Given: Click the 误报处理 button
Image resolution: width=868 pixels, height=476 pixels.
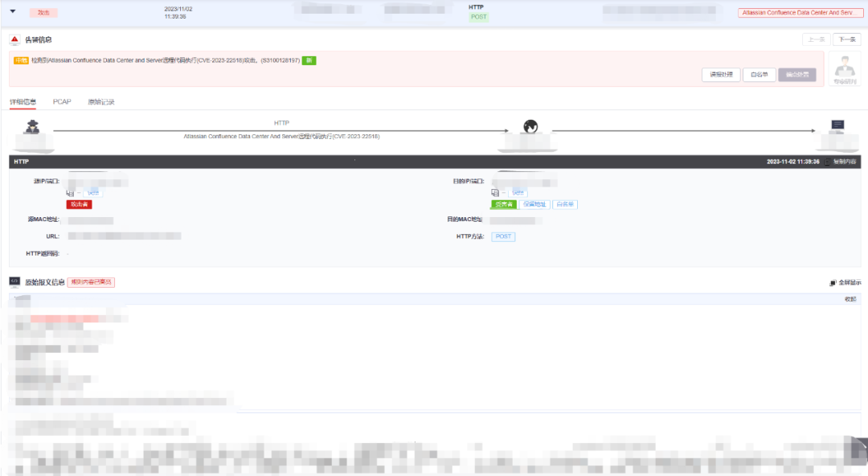Looking at the screenshot, I should 721,74.
